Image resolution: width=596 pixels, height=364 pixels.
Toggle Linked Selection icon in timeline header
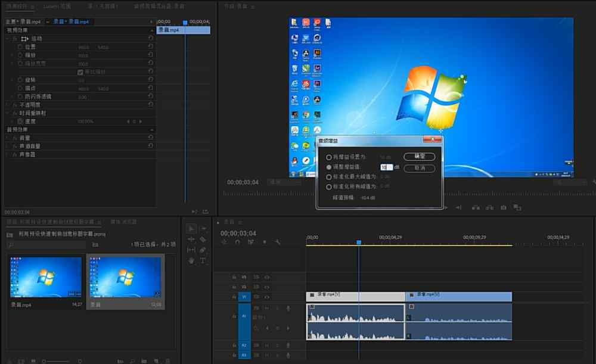pos(251,242)
